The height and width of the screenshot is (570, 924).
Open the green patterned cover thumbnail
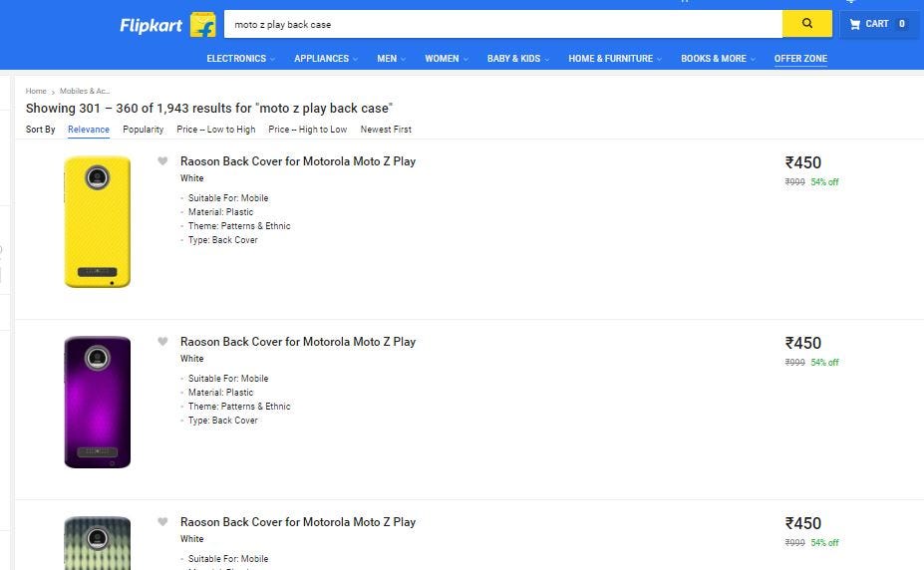[x=98, y=543]
